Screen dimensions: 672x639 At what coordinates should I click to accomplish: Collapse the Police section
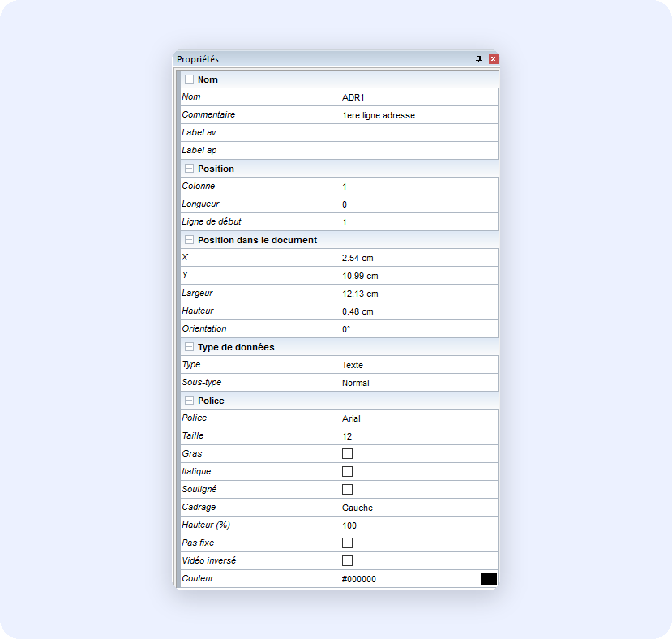tap(189, 401)
